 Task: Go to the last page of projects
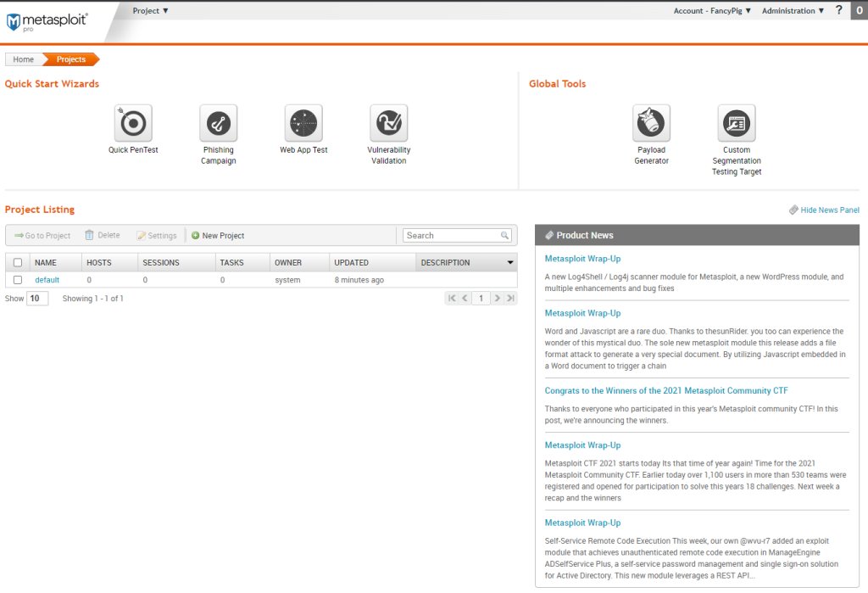point(510,298)
